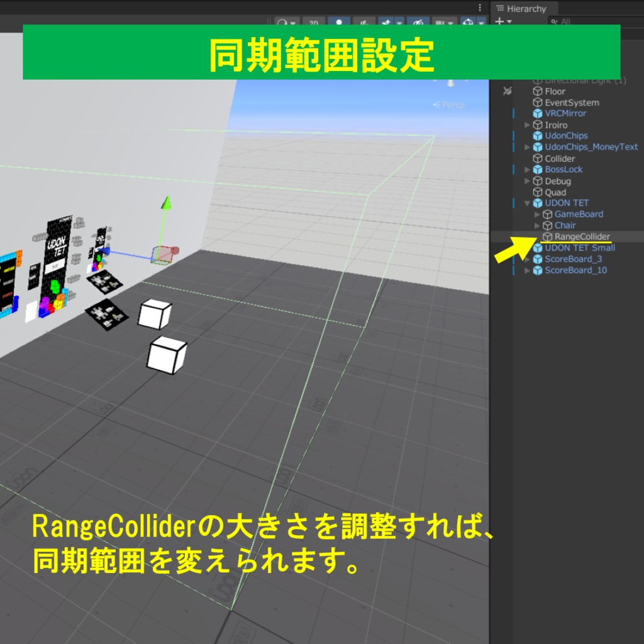
Task: Click the EventSystem object icon
Action: pyautogui.click(x=537, y=103)
